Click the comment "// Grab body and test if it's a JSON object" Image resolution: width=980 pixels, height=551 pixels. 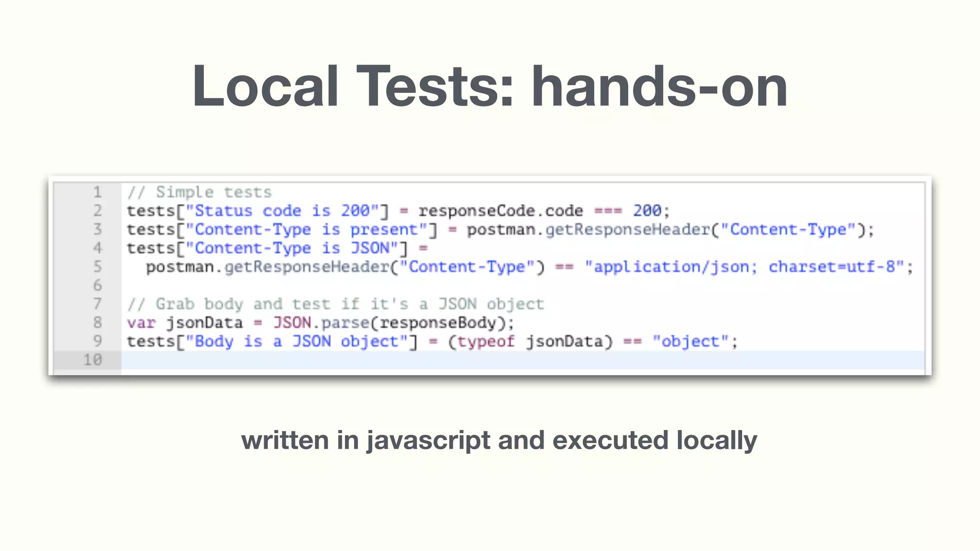pyautogui.click(x=335, y=304)
